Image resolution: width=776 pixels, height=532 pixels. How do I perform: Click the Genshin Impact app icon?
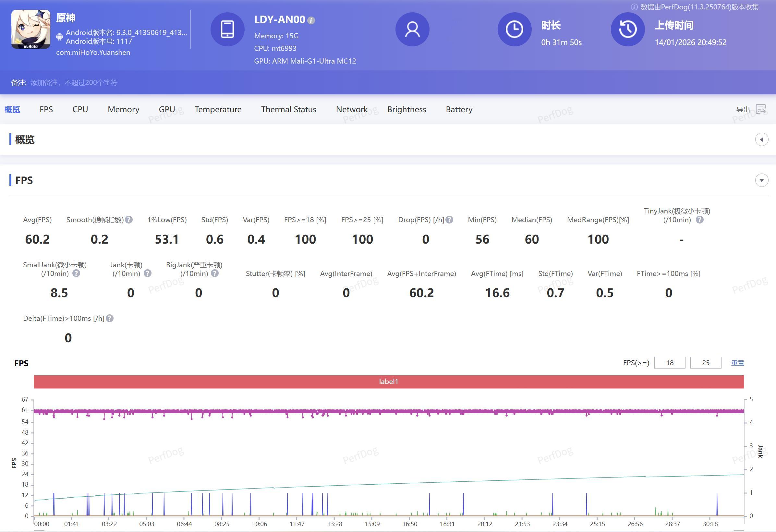[x=31, y=29]
